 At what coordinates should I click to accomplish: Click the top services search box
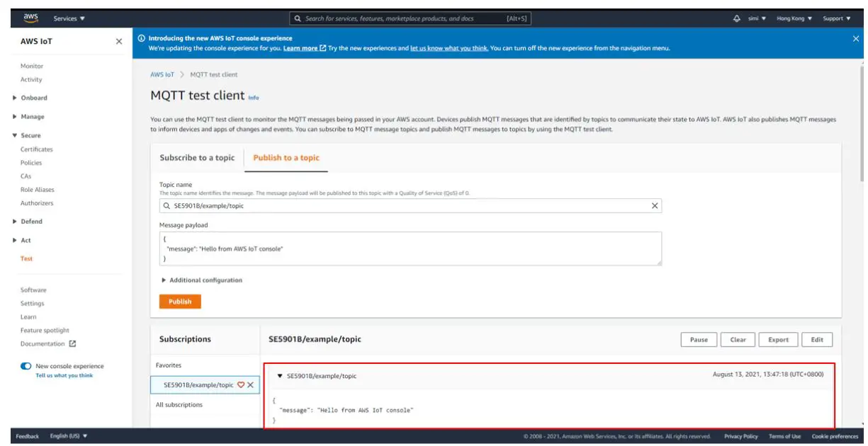click(410, 18)
